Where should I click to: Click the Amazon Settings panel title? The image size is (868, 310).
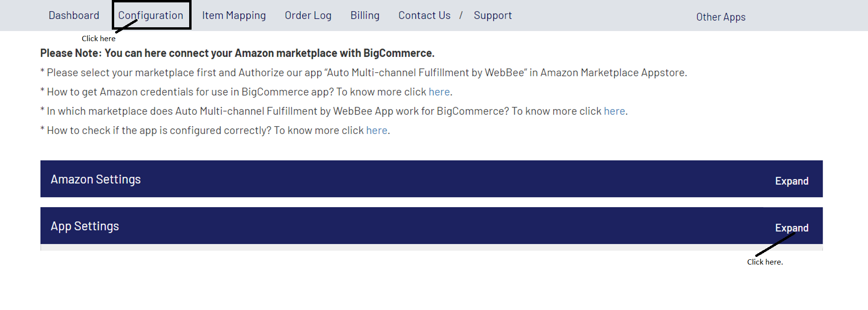click(96, 179)
